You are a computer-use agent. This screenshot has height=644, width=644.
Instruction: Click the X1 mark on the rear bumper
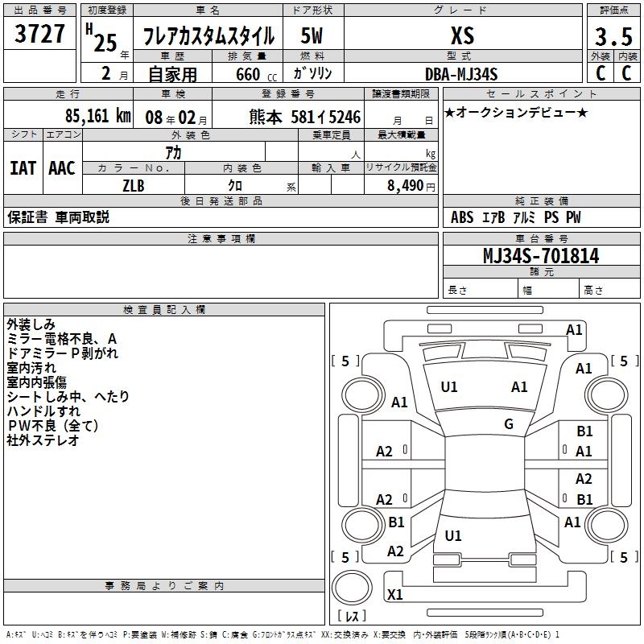395,594
